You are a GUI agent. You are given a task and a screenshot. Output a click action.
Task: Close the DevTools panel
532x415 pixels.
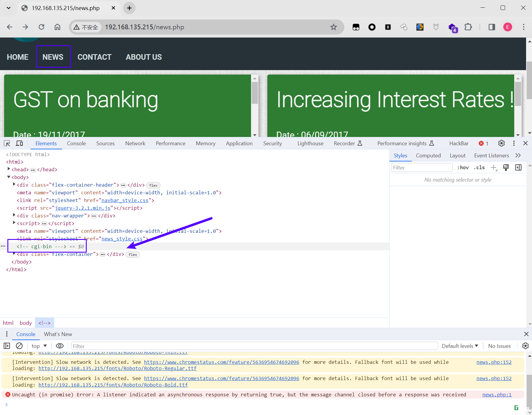coord(525,143)
